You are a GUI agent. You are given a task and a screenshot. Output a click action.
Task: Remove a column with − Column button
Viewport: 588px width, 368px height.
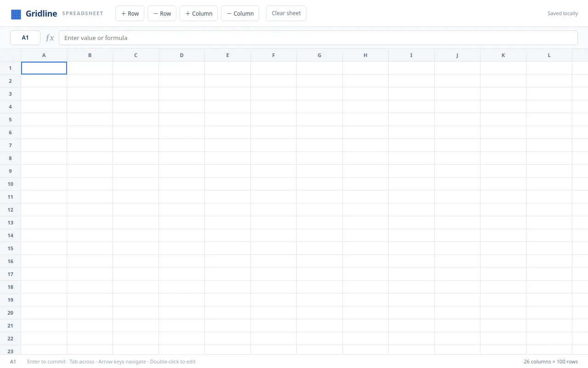tap(240, 13)
